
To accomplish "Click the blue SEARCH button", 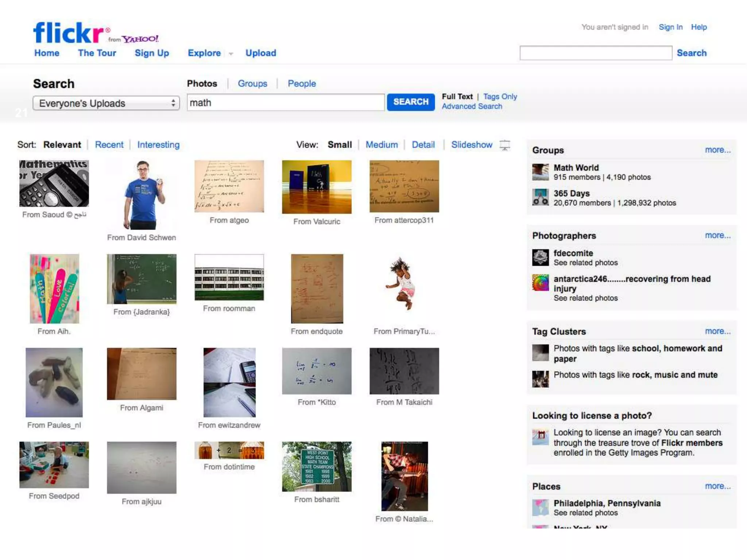I will click(x=411, y=102).
